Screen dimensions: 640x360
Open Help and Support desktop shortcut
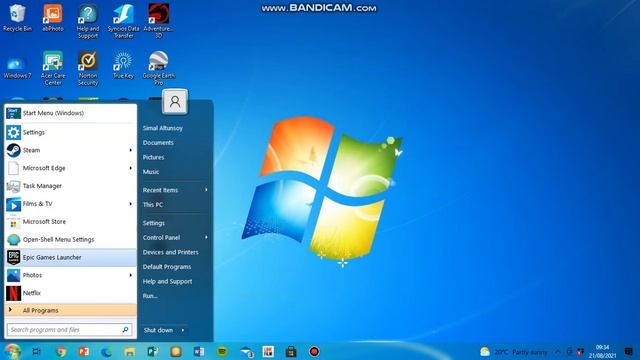tap(88, 21)
